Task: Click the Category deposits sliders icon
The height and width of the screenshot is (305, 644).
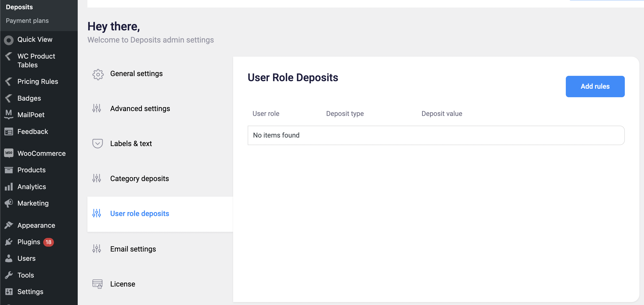Action: 97,178
